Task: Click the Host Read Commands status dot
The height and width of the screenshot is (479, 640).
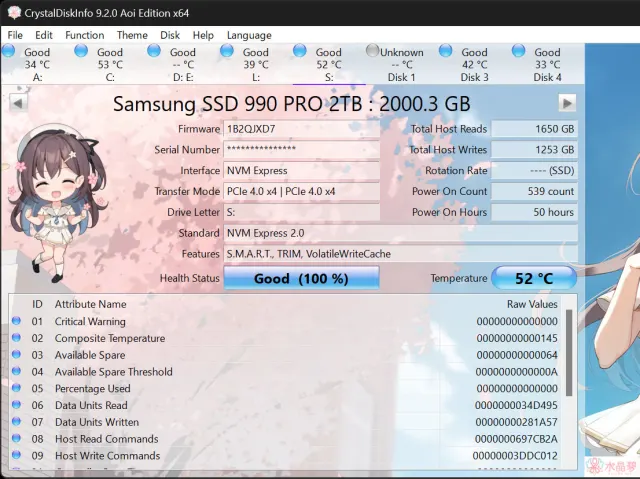Action: (x=16, y=439)
